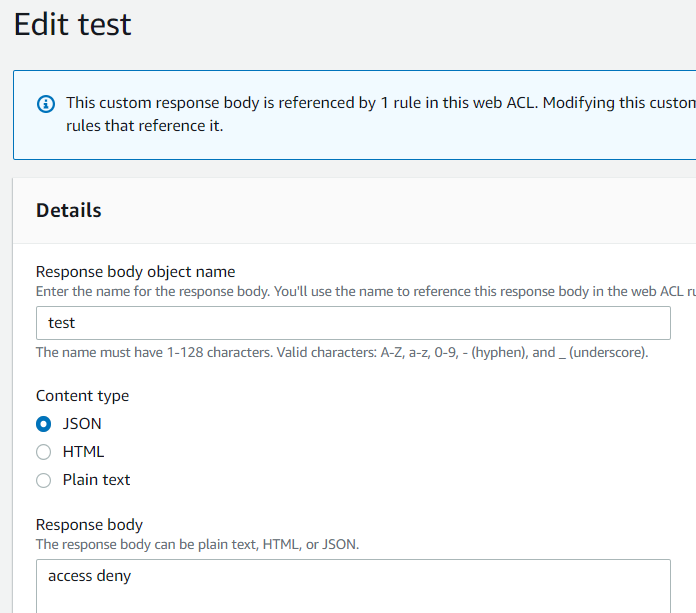Image resolution: width=696 pixels, height=613 pixels.
Task: Click the 'JSON' option label text
Action: [82, 424]
